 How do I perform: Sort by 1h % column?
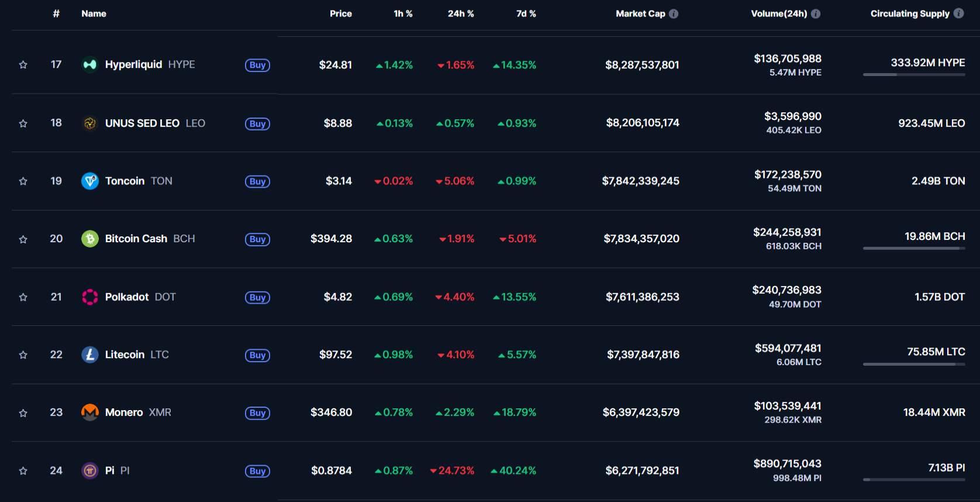coord(403,13)
